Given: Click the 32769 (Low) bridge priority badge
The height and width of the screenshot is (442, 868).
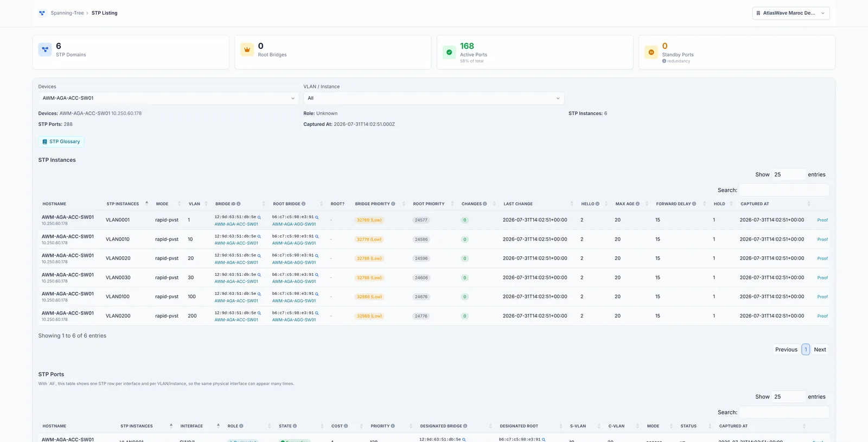Looking at the screenshot, I should click(369, 220).
